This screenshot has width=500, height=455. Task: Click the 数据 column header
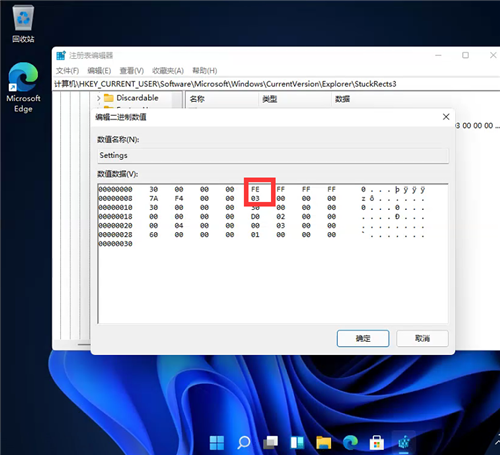[343, 99]
